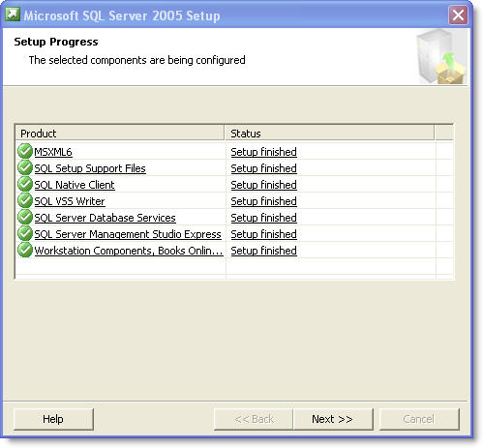The height and width of the screenshot is (448, 483).
Task: View the Setup finished status for SQL VSS Writer
Action: 264,201
